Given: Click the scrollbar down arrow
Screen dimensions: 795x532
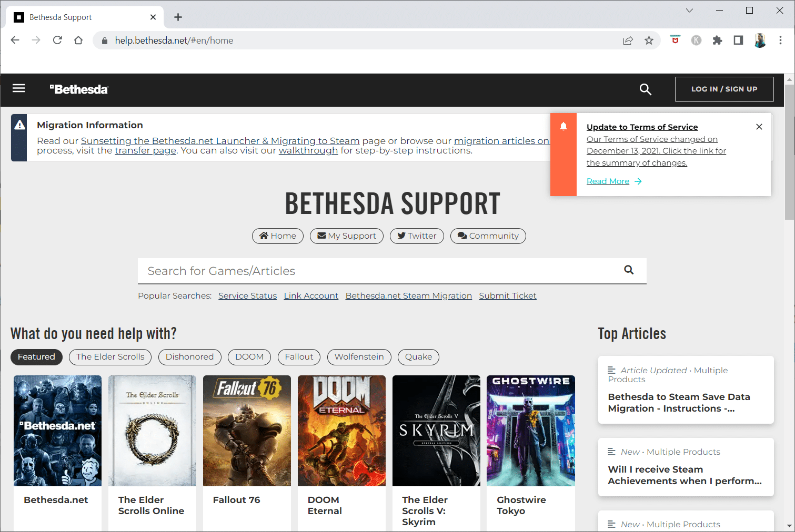Looking at the screenshot, I should pyautogui.click(x=789, y=526).
